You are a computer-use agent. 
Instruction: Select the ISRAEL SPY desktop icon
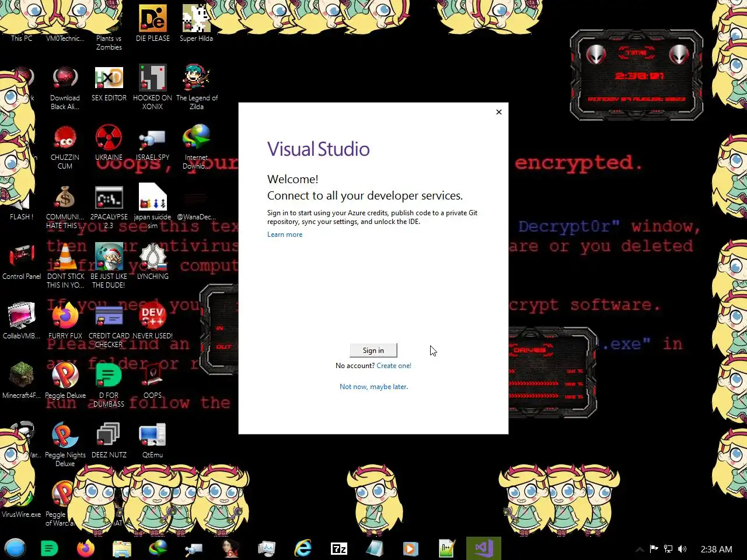point(153,142)
